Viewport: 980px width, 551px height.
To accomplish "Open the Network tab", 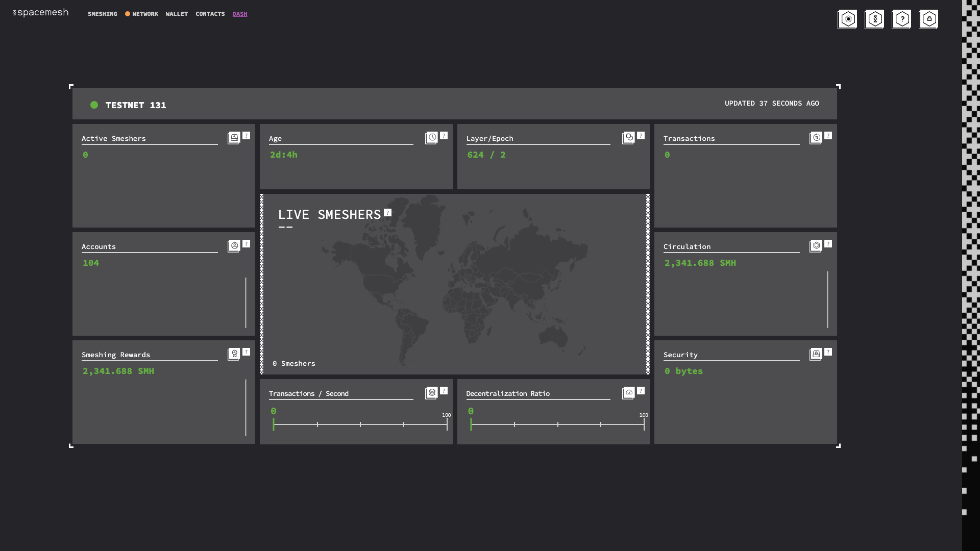I will coord(145,14).
